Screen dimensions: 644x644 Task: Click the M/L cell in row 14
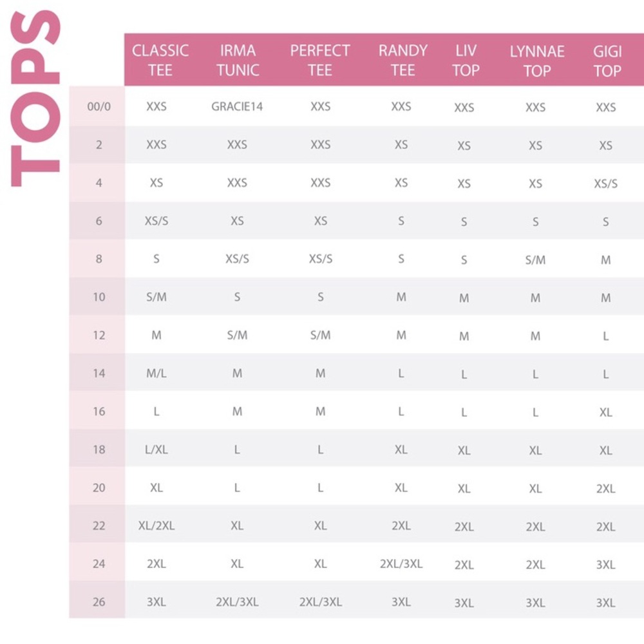[x=156, y=373]
